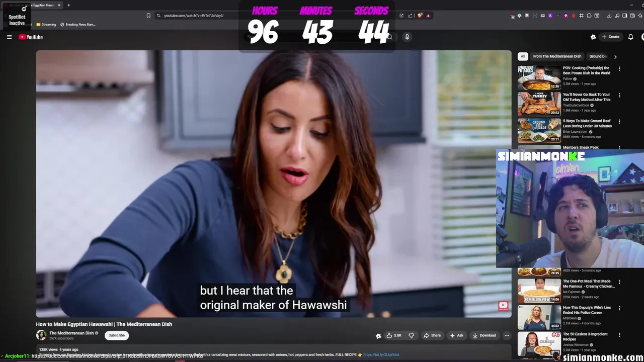This screenshot has width=644, height=362.
Task: Open a new browser tab
Action: pos(68,5)
